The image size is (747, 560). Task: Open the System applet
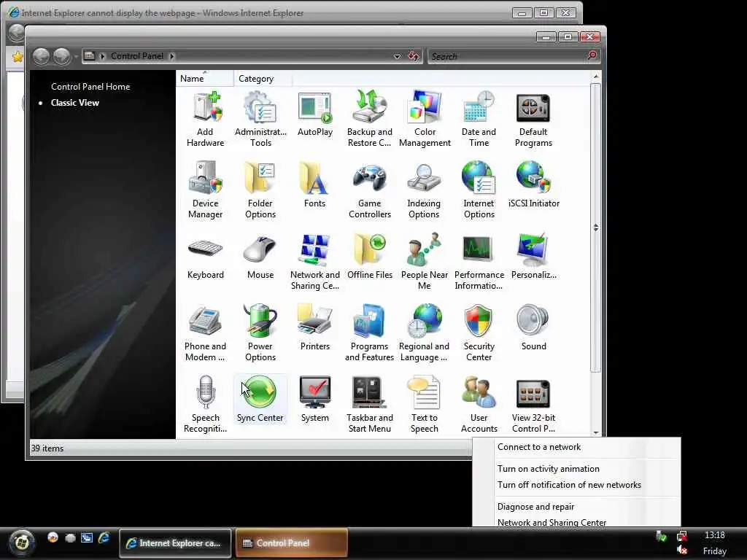point(315,399)
